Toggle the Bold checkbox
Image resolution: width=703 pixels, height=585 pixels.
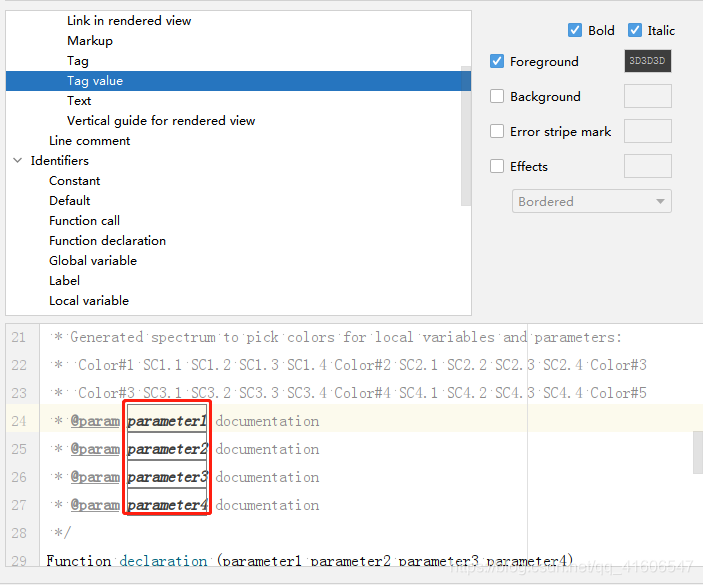pos(575,30)
